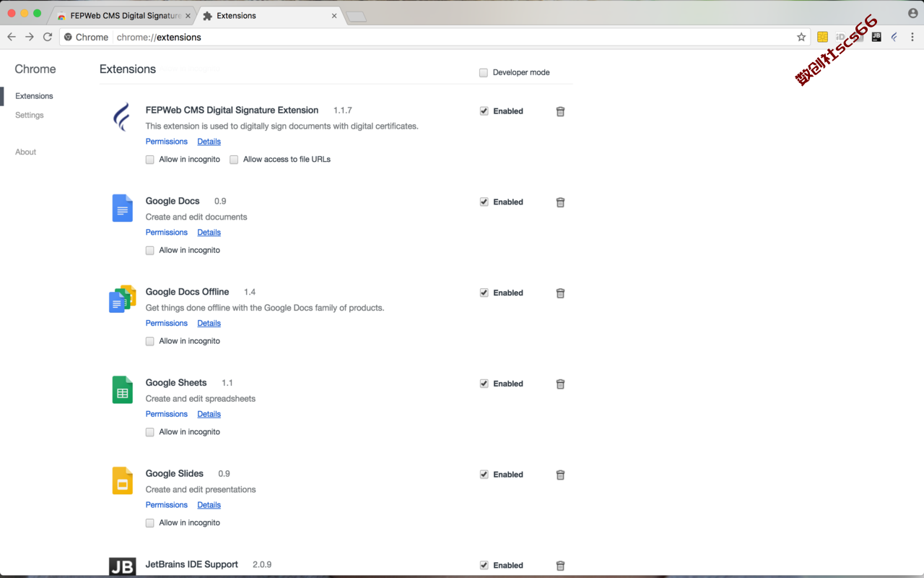Close the FEPWeb CMS Digital Signature tab
Screen dimensions: 924x578
(x=188, y=16)
